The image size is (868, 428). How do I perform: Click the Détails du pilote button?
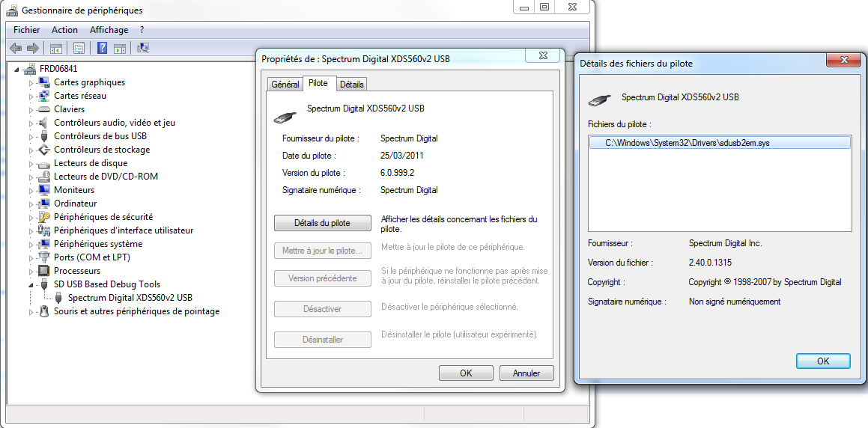click(323, 224)
